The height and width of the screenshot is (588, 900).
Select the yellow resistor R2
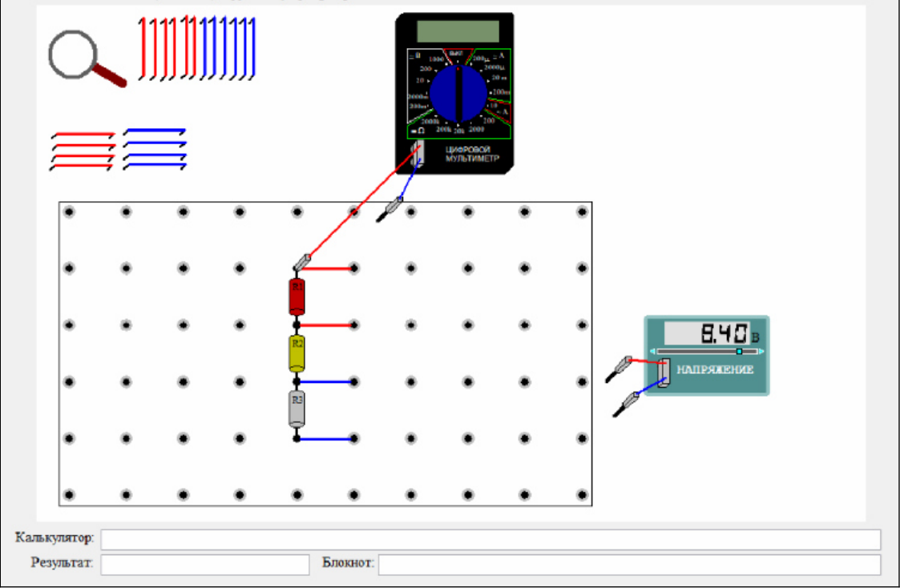pyautogui.click(x=297, y=353)
